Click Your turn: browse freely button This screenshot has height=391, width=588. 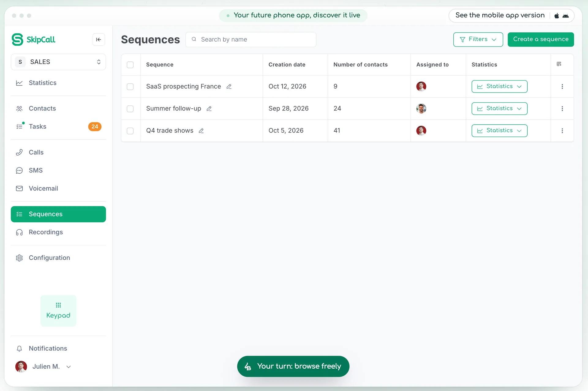pyautogui.click(x=293, y=366)
